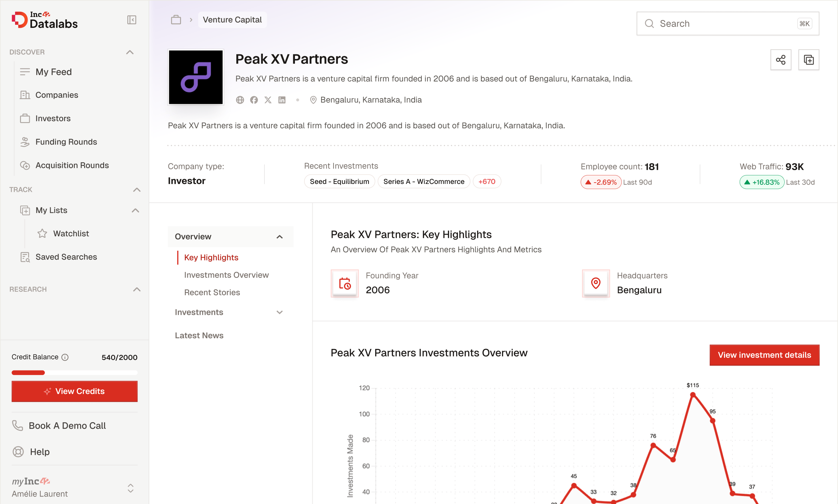This screenshot has width=838, height=504.
Task: Click the Credit Balance info icon
Action: [65, 357]
